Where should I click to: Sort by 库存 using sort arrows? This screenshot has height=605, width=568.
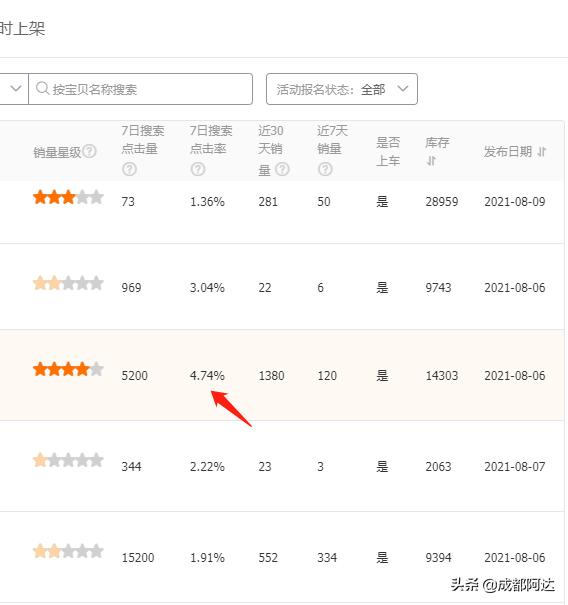[431, 161]
